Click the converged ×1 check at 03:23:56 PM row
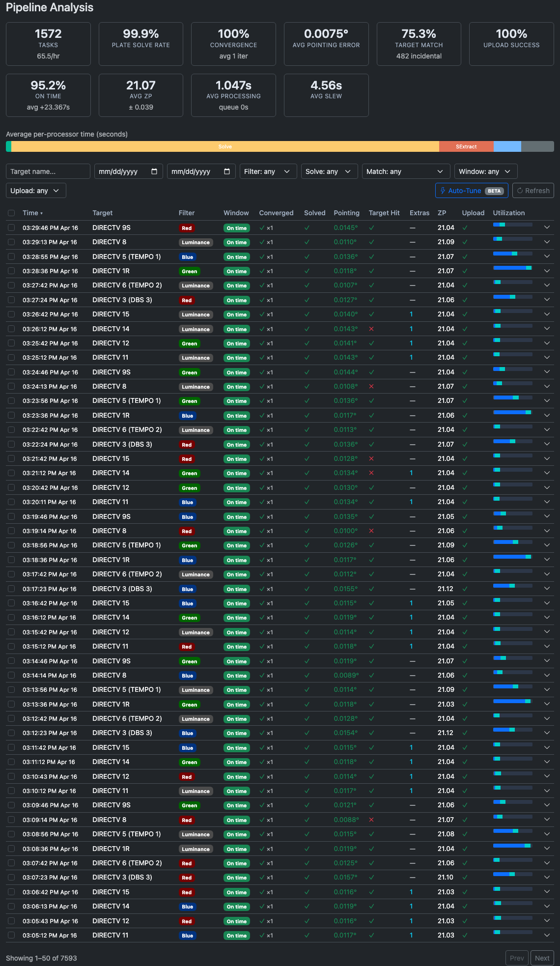 (x=266, y=401)
